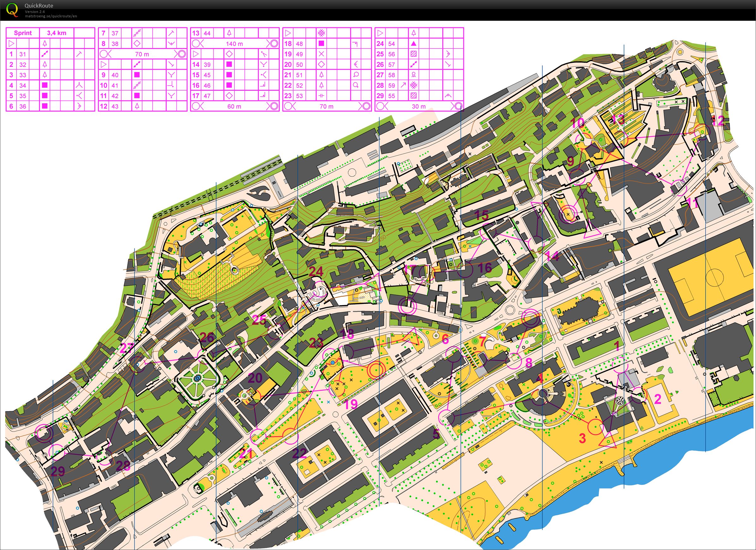Click the arrow symbol in control 28 row
Viewport: 756px width, 550px height.
pyautogui.click(x=403, y=85)
